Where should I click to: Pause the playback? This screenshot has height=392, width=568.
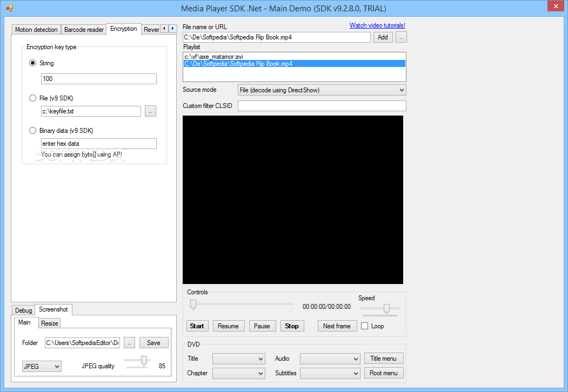[x=262, y=326]
